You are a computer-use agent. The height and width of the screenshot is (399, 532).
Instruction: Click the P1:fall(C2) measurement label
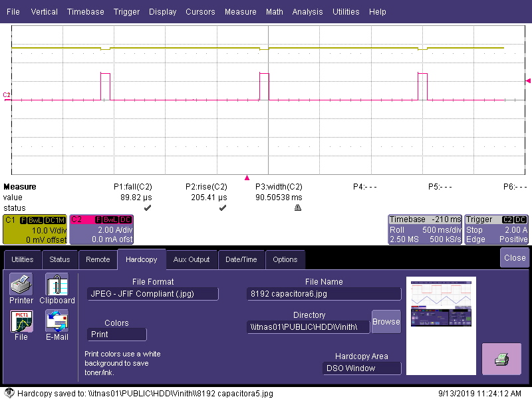tap(132, 187)
